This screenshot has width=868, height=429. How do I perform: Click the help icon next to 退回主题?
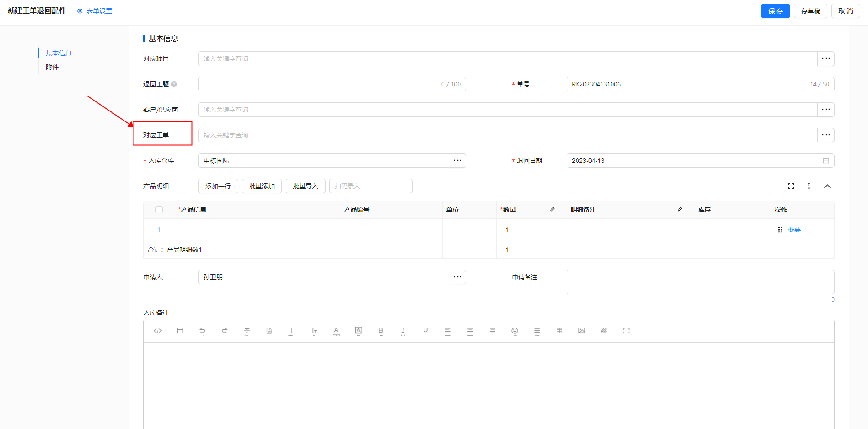tap(174, 84)
